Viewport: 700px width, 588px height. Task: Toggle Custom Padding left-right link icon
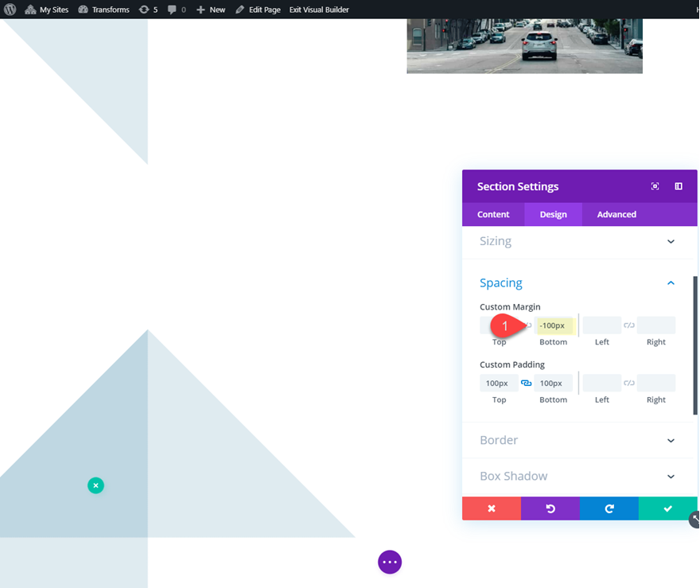(x=629, y=383)
